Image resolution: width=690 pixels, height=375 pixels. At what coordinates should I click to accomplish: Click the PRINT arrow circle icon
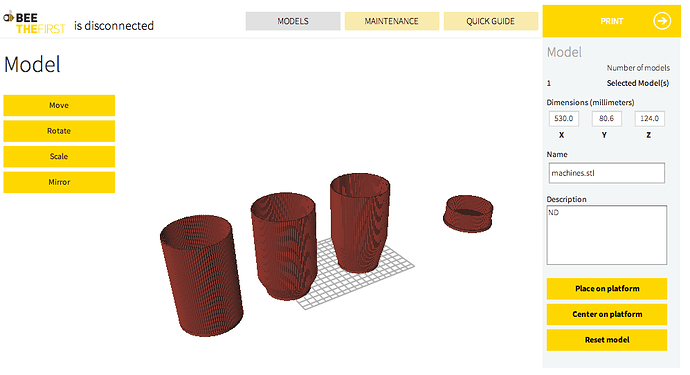[662, 21]
